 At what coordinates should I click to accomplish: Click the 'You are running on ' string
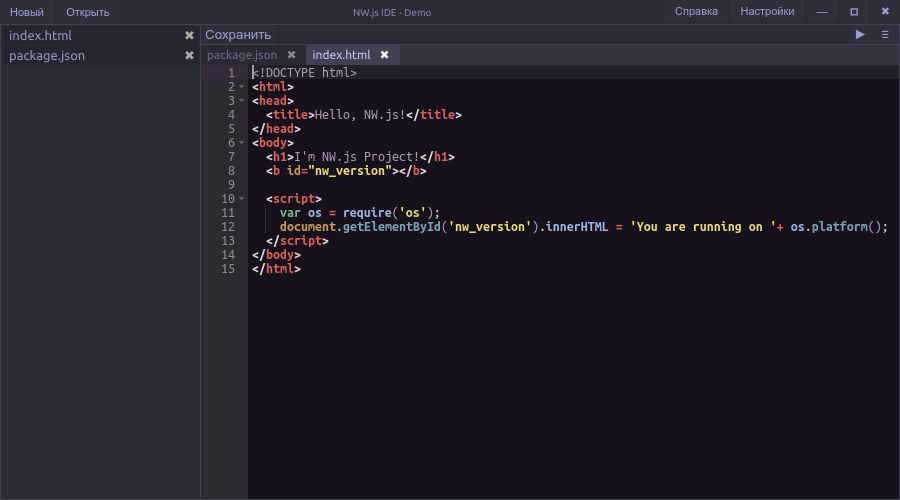pos(703,227)
